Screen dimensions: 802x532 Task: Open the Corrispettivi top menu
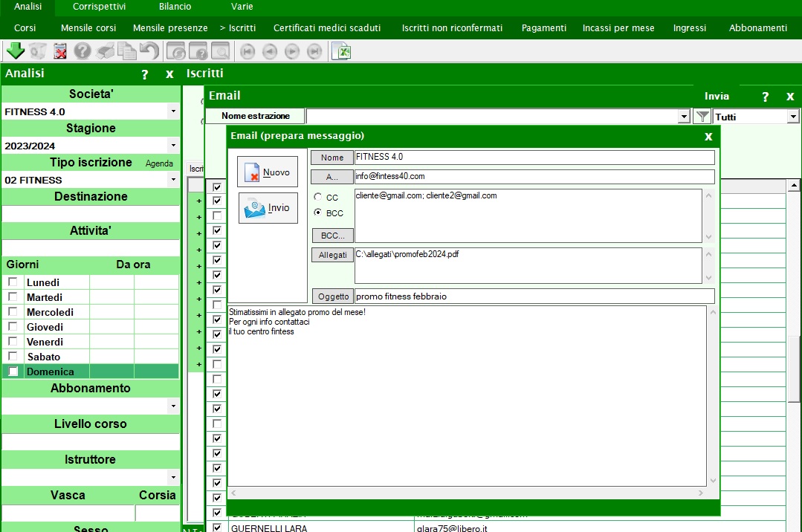coord(99,7)
